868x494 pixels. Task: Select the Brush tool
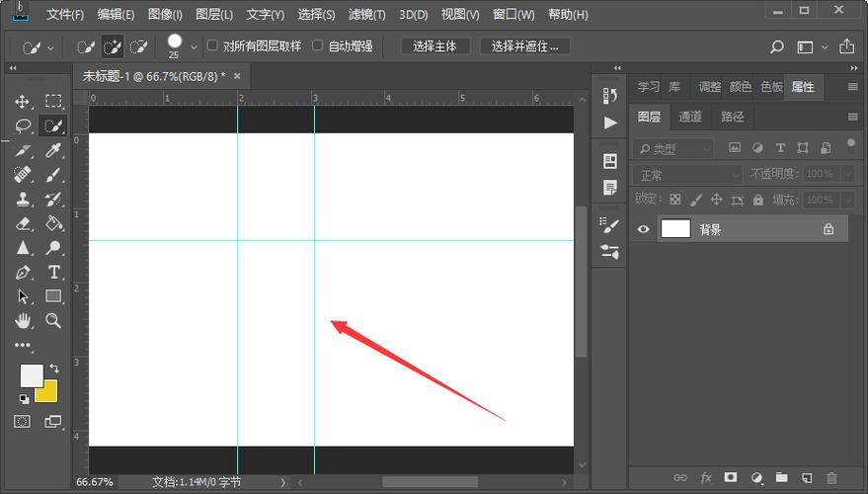53,175
